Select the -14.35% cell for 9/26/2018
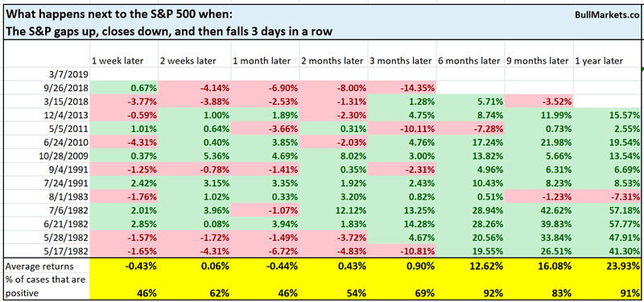Viewport: 644px width, 302px height. tap(402, 87)
